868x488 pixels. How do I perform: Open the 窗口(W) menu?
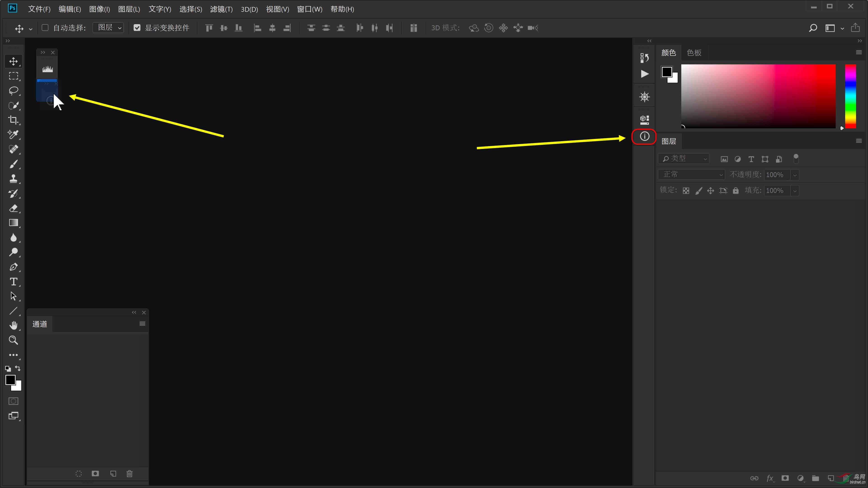[309, 9]
